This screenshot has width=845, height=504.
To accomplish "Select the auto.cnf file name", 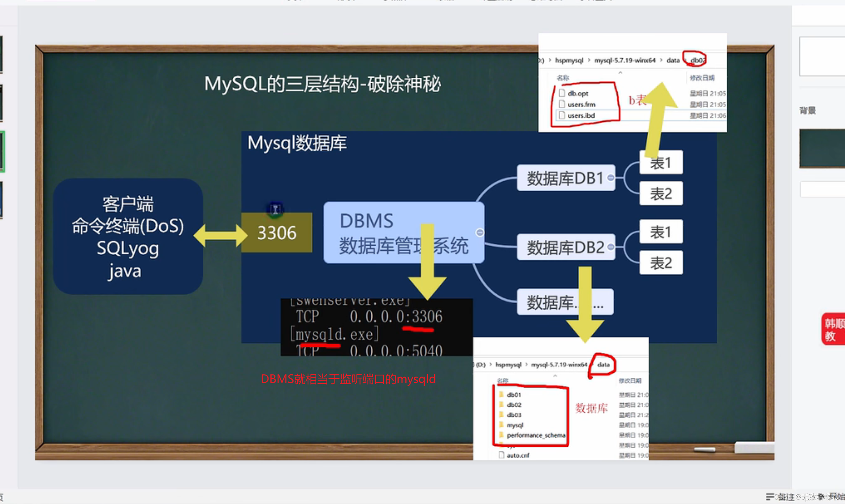I will [x=518, y=455].
